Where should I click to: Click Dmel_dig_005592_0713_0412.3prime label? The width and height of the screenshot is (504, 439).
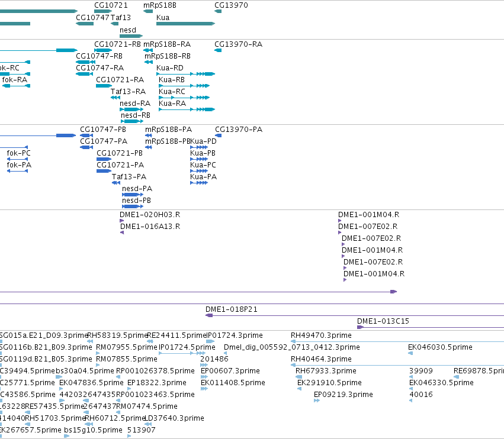coord(292,347)
